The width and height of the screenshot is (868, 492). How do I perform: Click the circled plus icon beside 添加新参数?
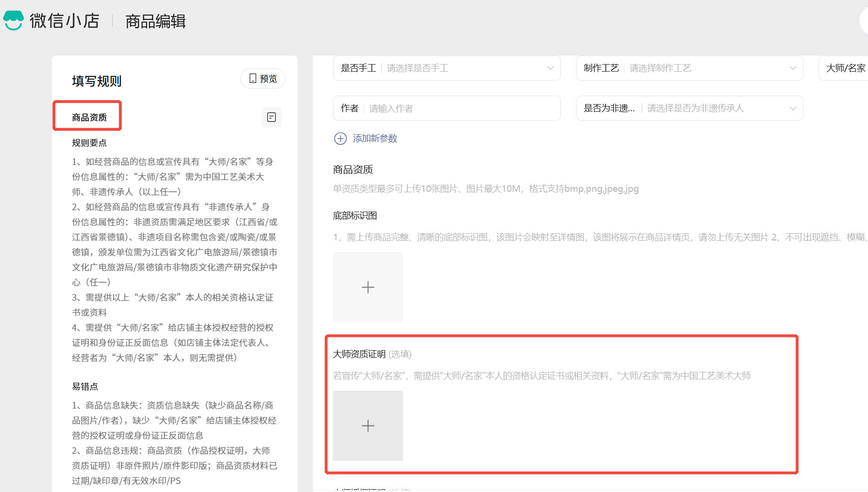point(340,139)
